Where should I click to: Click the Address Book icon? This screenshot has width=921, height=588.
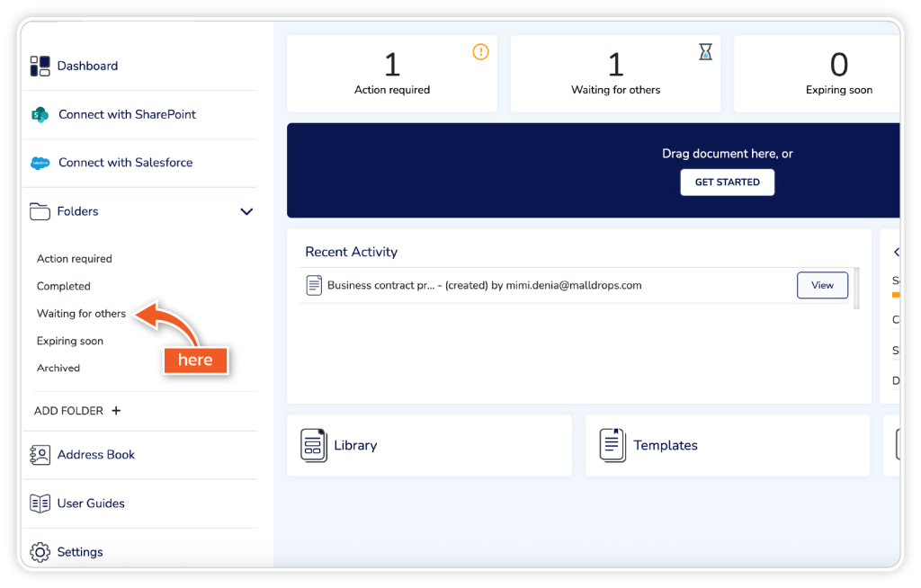point(40,455)
